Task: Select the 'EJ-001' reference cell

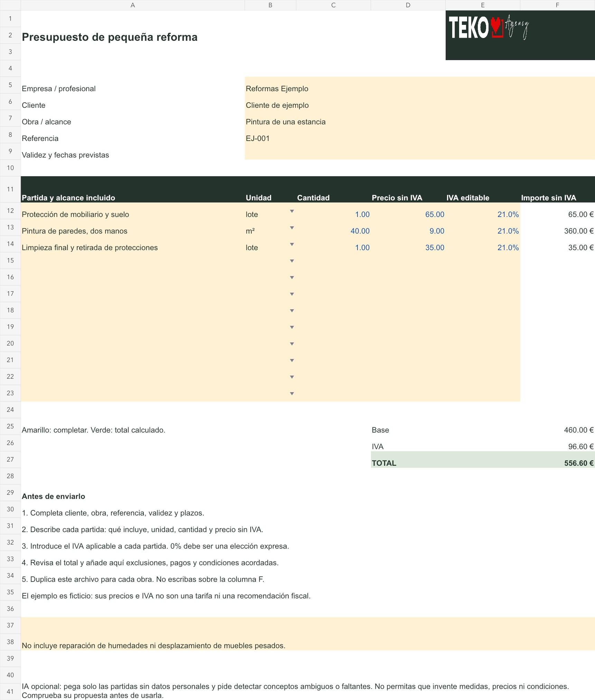Action: pos(420,135)
